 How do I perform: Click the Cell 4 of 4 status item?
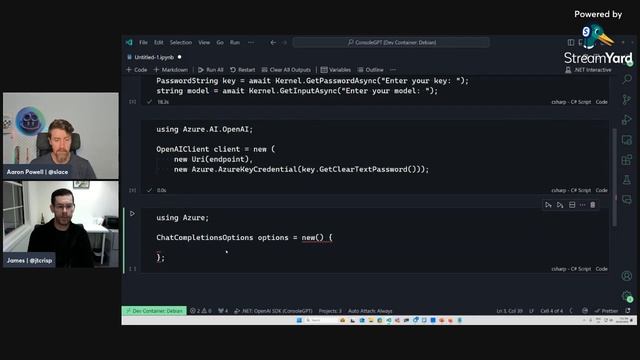point(551,311)
